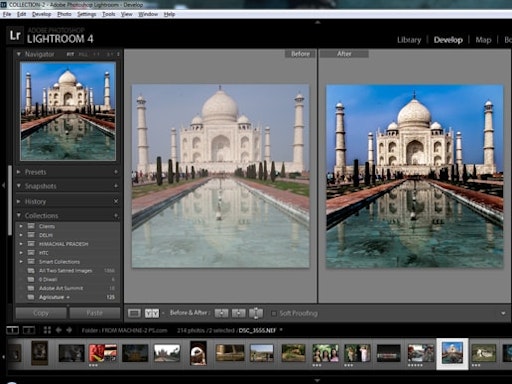
Task: Open the File menu
Action: point(7,14)
